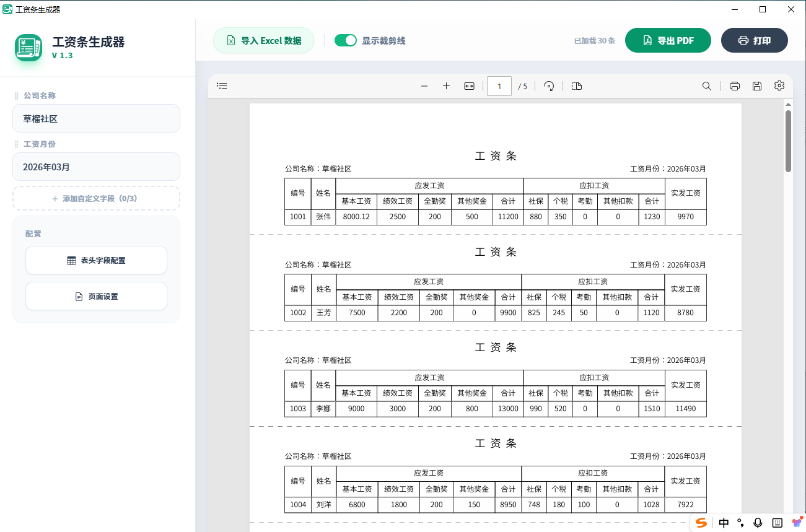This screenshot has width=806, height=532.
Task: Click the fit-to-width icon
Action: pyautogui.click(x=469, y=86)
